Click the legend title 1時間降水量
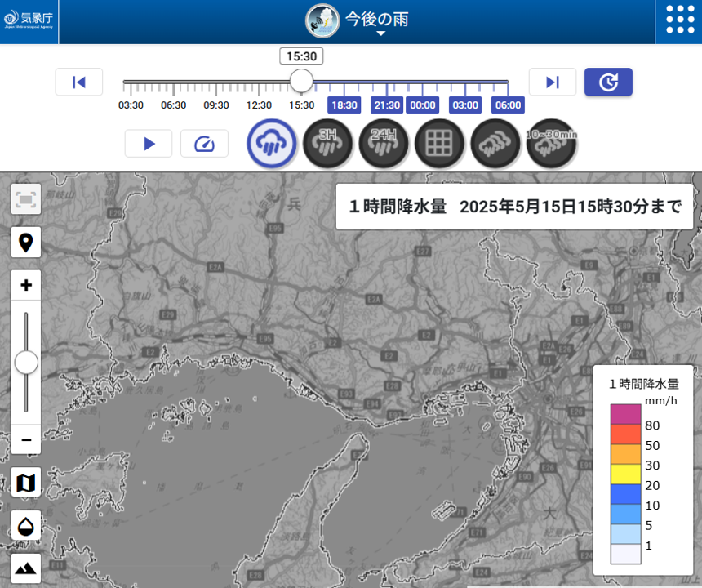The image size is (702, 588). pyautogui.click(x=644, y=384)
